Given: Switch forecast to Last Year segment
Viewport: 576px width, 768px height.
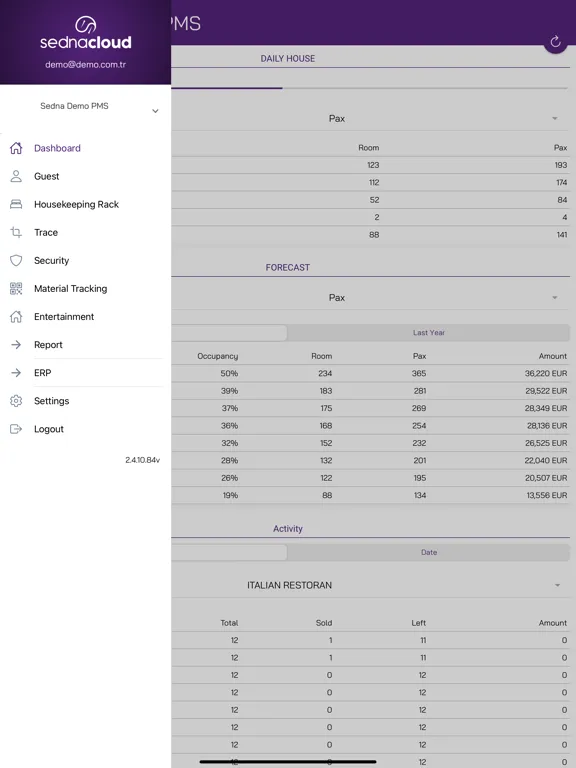Looking at the screenshot, I should (429, 333).
